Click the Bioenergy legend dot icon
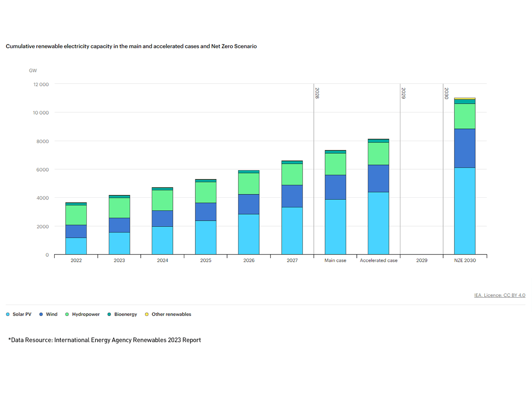The width and height of the screenshot is (532, 399). (108, 314)
